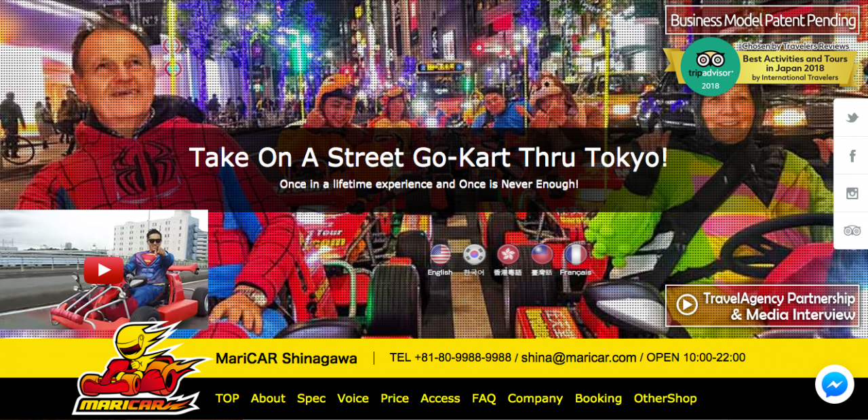Open the Instagram social link

pos(852,193)
